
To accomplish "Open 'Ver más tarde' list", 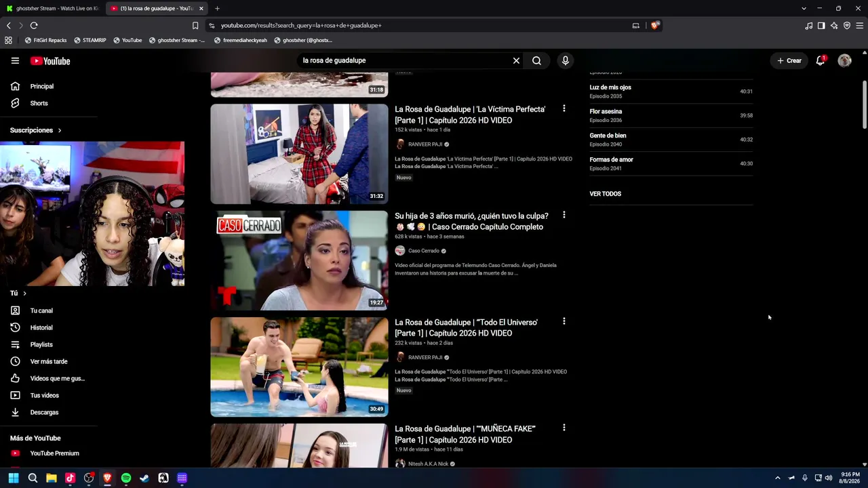I will 49,361.
